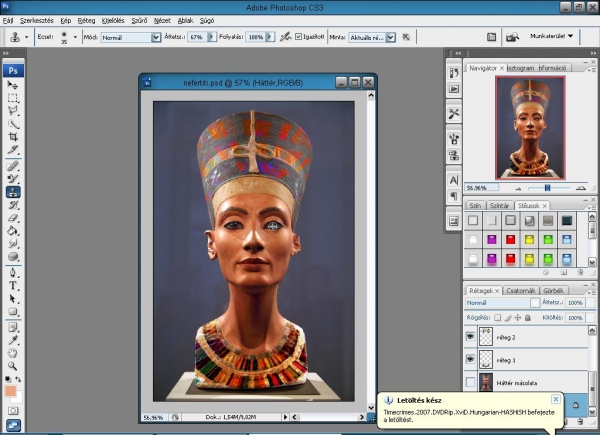Zoom out in Navigator panel
Image resolution: width=600 pixels, height=435 pixels.
click(x=518, y=188)
